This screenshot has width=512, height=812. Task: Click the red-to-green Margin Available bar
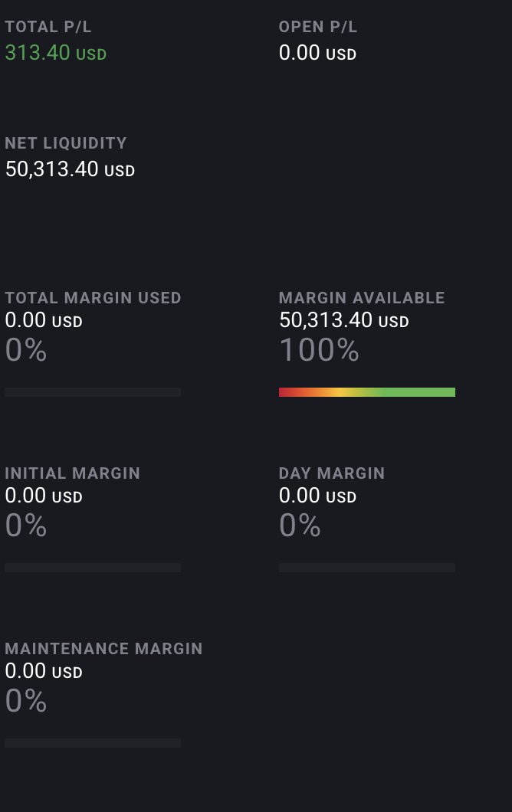[x=367, y=392]
